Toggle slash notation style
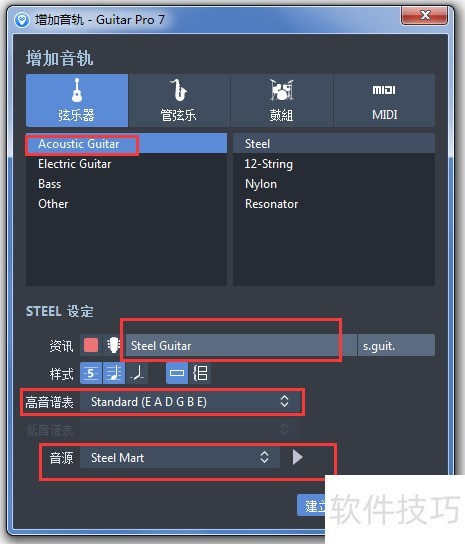The image size is (465, 544). pyautogui.click(x=137, y=373)
